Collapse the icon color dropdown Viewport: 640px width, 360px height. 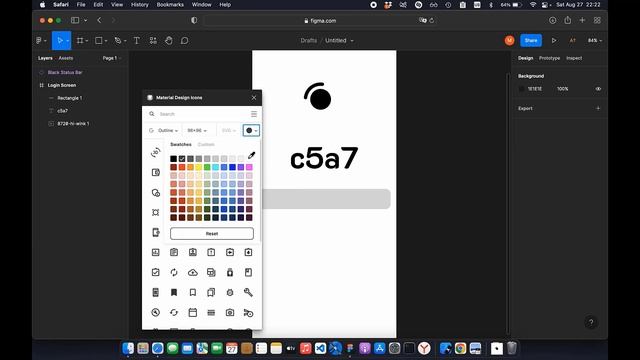click(x=251, y=130)
